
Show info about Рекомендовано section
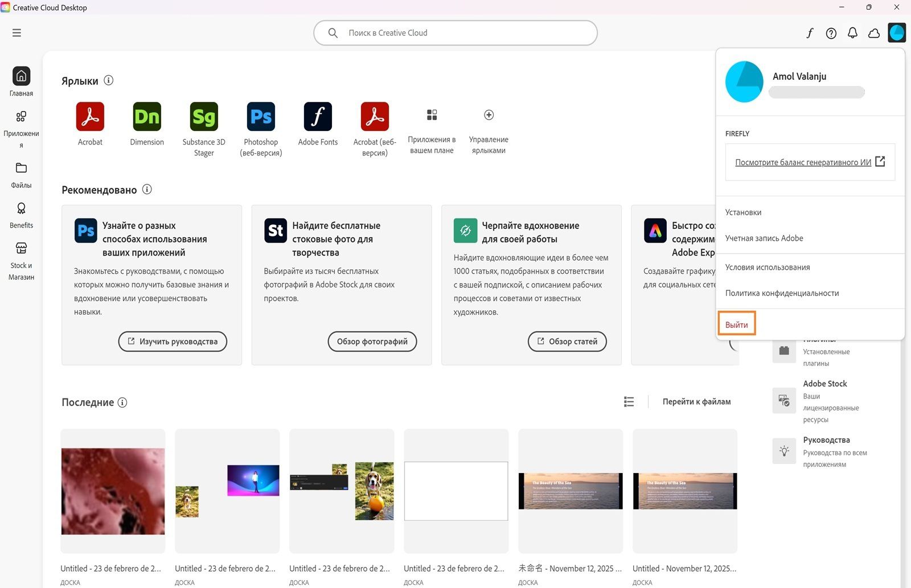(x=147, y=189)
